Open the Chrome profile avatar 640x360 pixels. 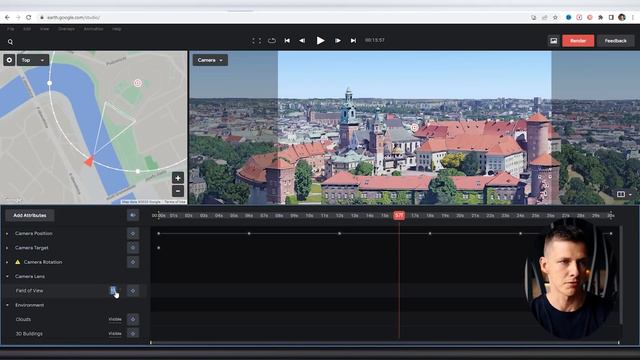click(622, 18)
